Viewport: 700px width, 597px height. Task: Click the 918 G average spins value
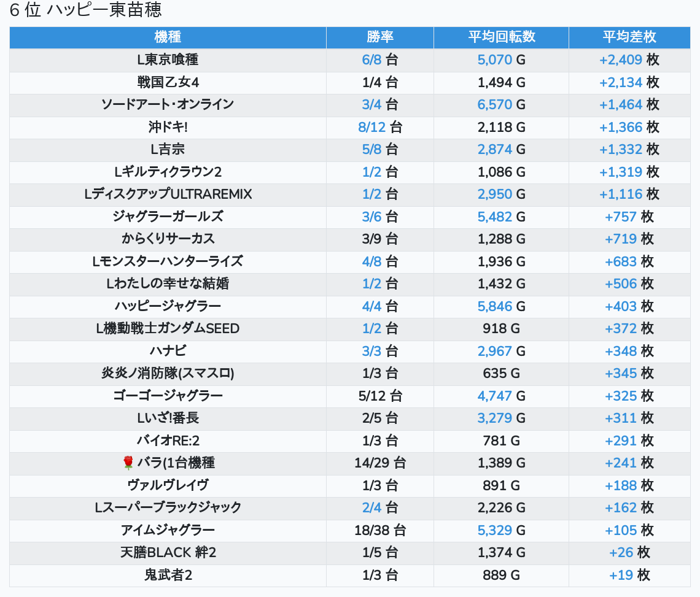coord(501,329)
